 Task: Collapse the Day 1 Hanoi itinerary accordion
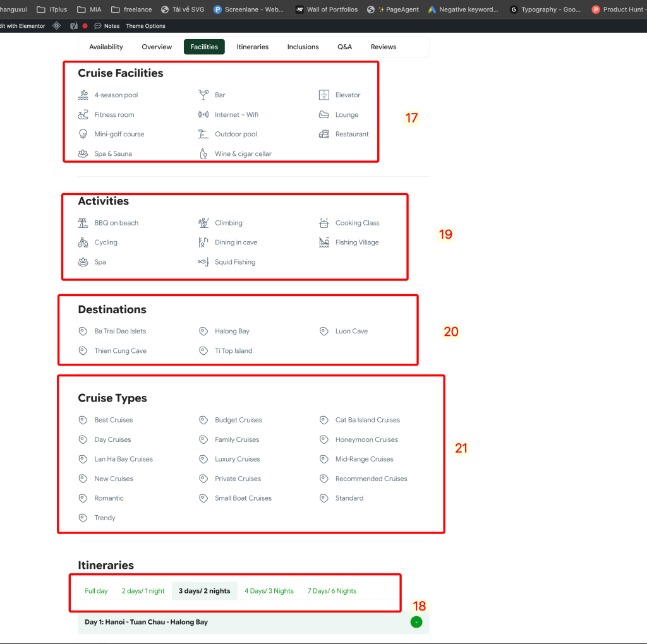[147, 622]
